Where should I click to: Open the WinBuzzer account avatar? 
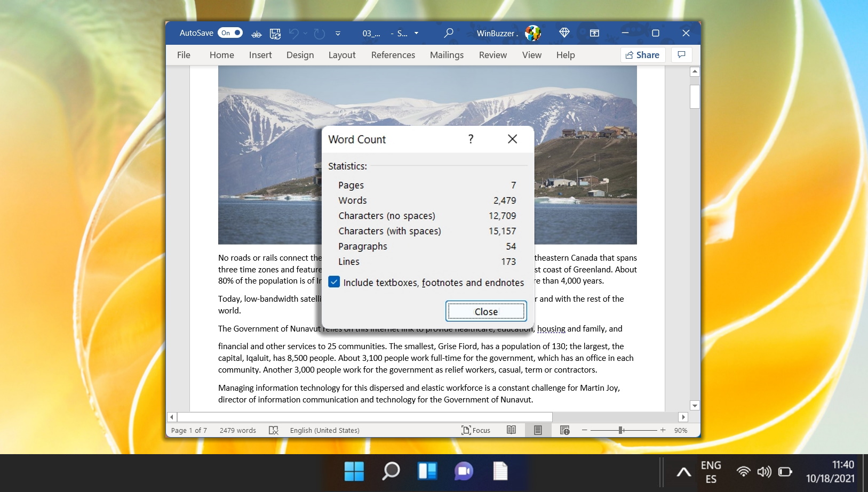(533, 33)
